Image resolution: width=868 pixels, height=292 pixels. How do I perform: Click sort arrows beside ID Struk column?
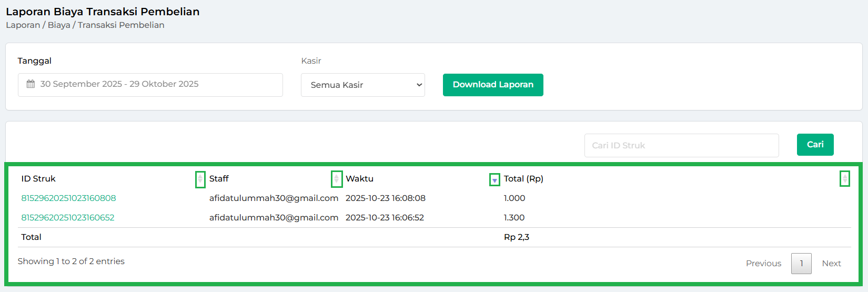[200, 179]
